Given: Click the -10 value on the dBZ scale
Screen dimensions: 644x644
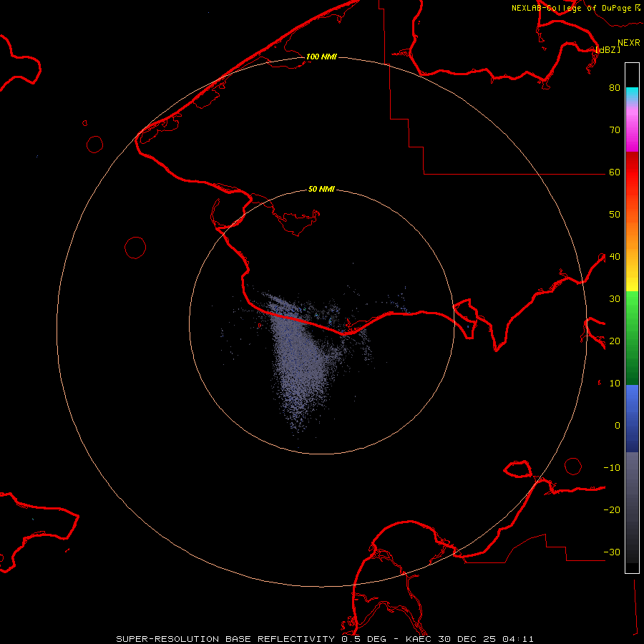Looking at the screenshot, I should click(612, 468).
